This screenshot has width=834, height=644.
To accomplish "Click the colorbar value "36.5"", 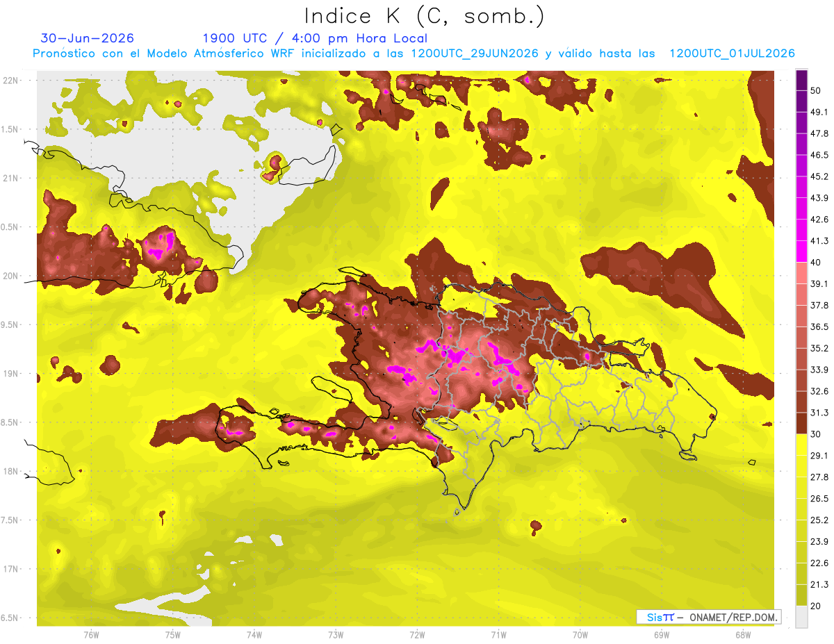I will click(819, 327).
